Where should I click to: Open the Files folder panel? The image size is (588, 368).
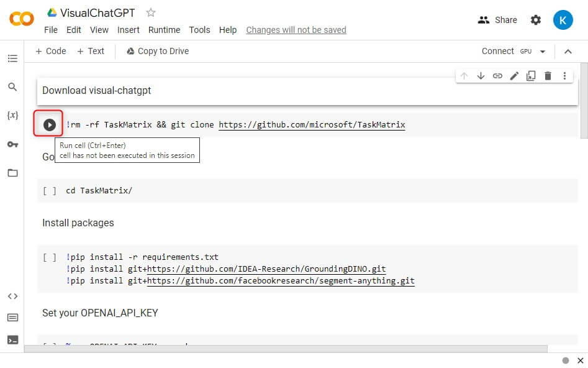pyautogui.click(x=12, y=173)
